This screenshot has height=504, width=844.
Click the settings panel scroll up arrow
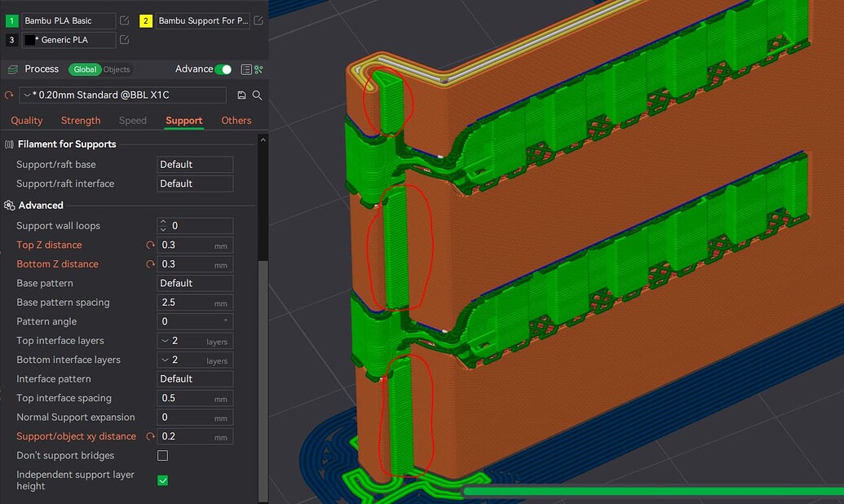click(263, 140)
